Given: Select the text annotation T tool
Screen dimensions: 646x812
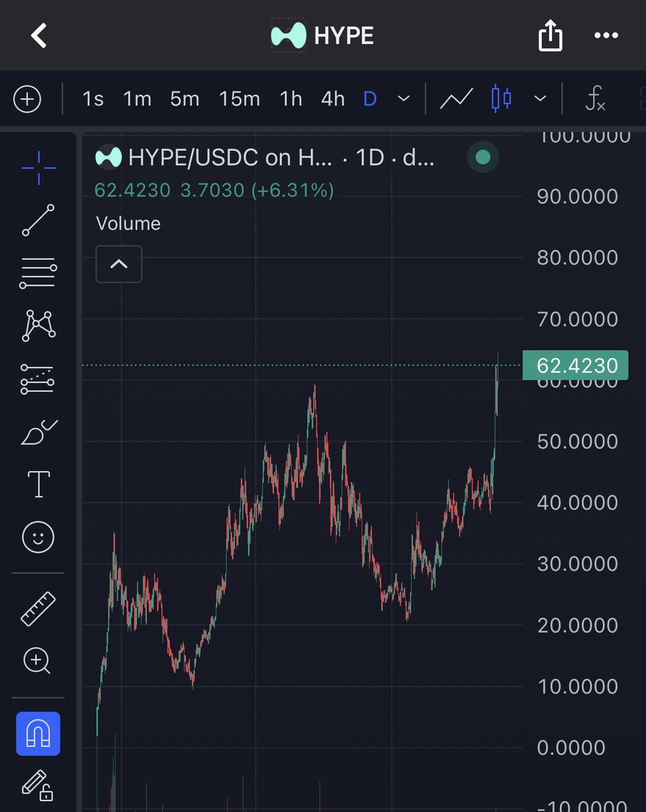Looking at the screenshot, I should [39, 484].
